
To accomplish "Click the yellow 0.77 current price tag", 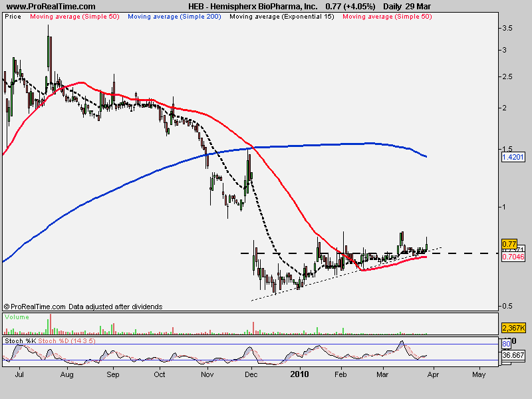I will coord(509,243).
